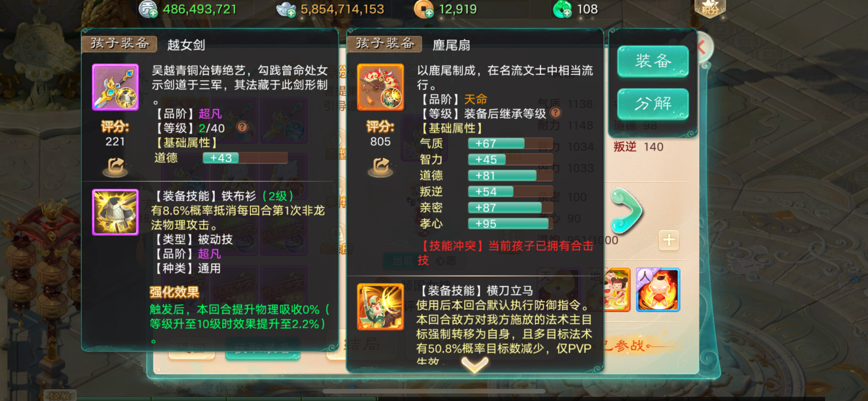The height and width of the screenshot is (401, 868).
Task: Tap the 麈尾扇 fan equipment icon
Action: (x=381, y=87)
